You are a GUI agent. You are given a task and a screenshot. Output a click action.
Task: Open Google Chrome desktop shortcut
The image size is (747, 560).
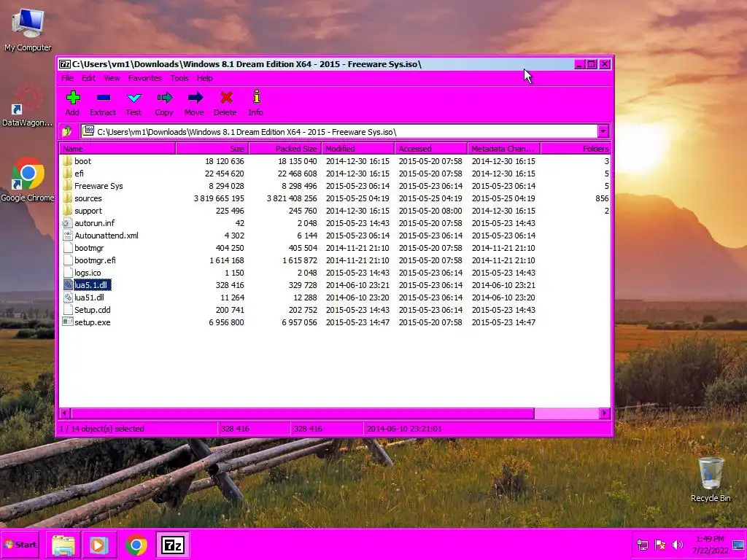tap(28, 180)
